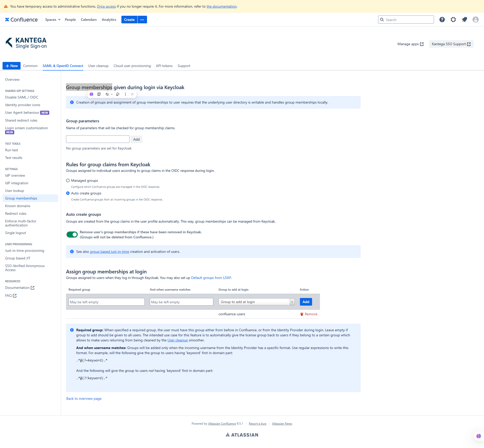Click the brain icon in floating toolbar
This screenshot has width=484, height=448.
point(91,94)
